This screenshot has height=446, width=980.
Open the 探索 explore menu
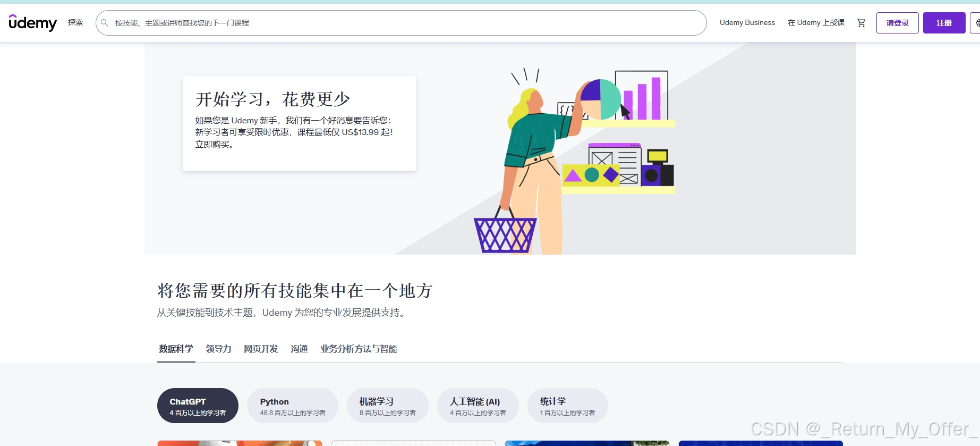click(75, 22)
